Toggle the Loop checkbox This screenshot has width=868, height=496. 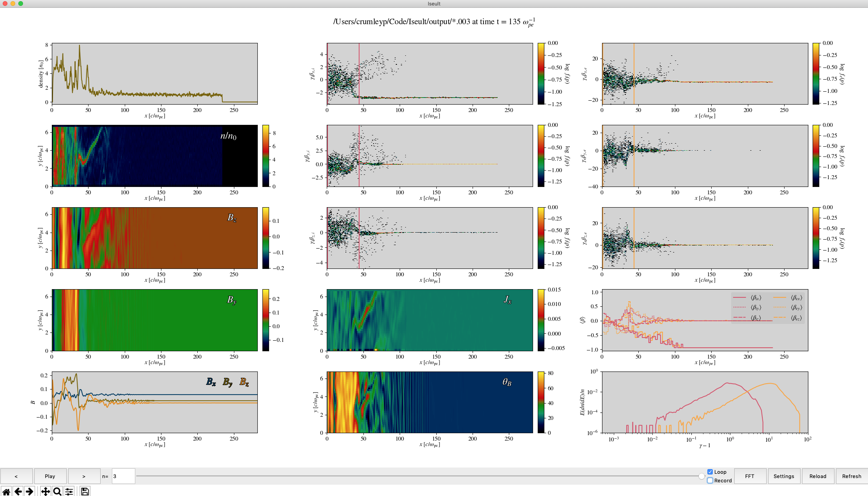pos(710,472)
